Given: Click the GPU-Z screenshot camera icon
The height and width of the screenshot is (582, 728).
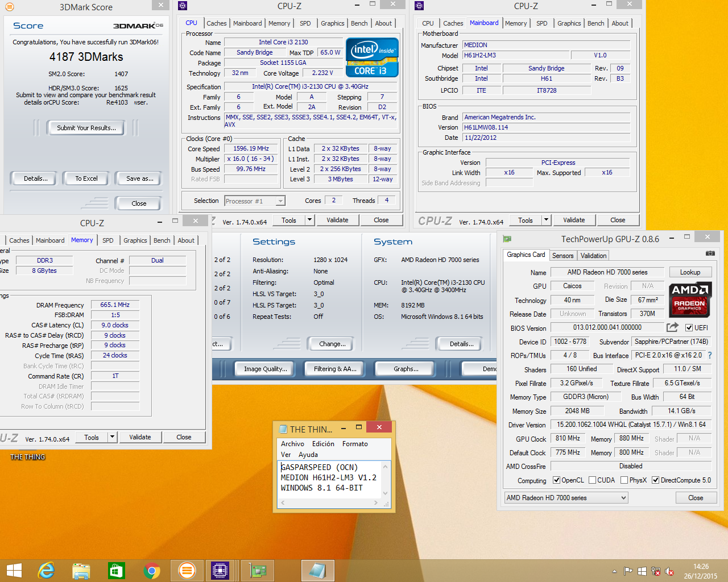Looking at the screenshot, I should [x=710, y=253].
